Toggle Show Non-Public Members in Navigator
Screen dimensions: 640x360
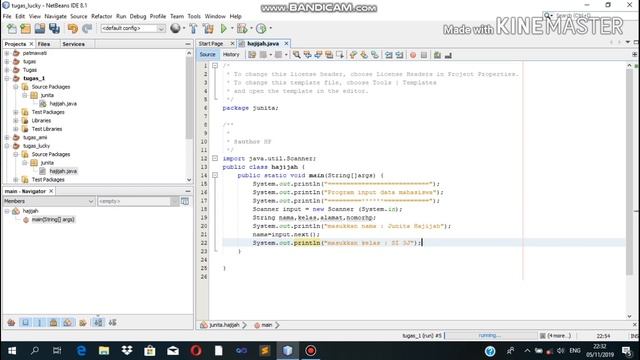tap(53, 322)
